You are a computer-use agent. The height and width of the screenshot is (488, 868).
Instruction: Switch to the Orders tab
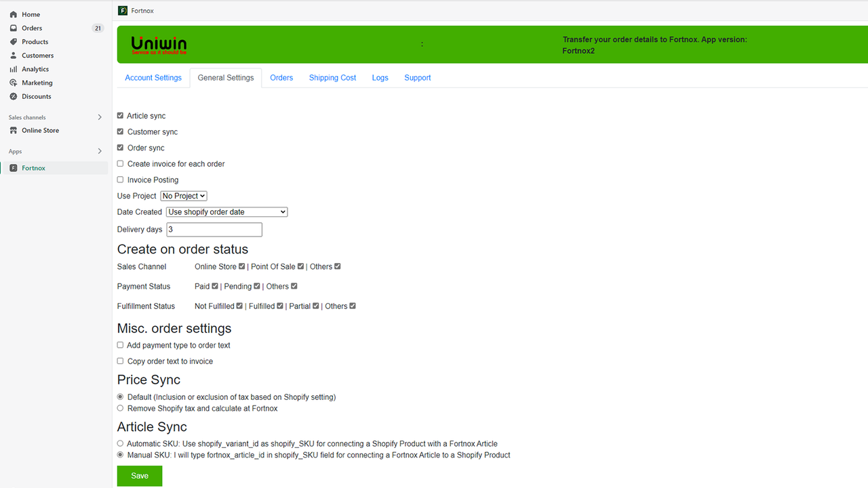coord(281,78)
